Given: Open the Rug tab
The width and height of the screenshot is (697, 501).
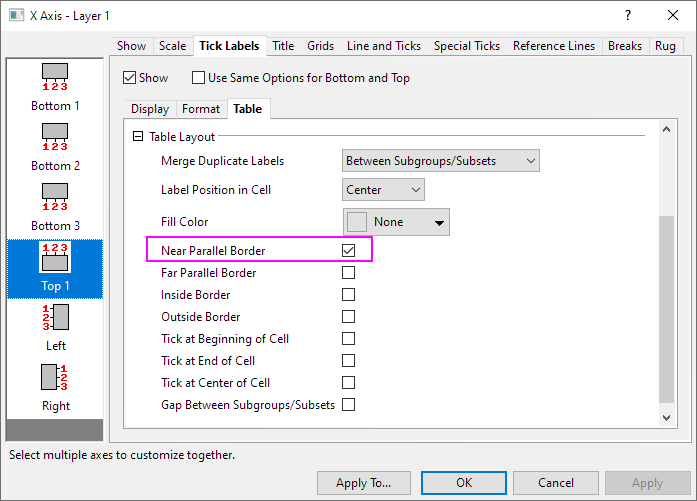Looking at the screenshot, I should (x=665, y=46).
